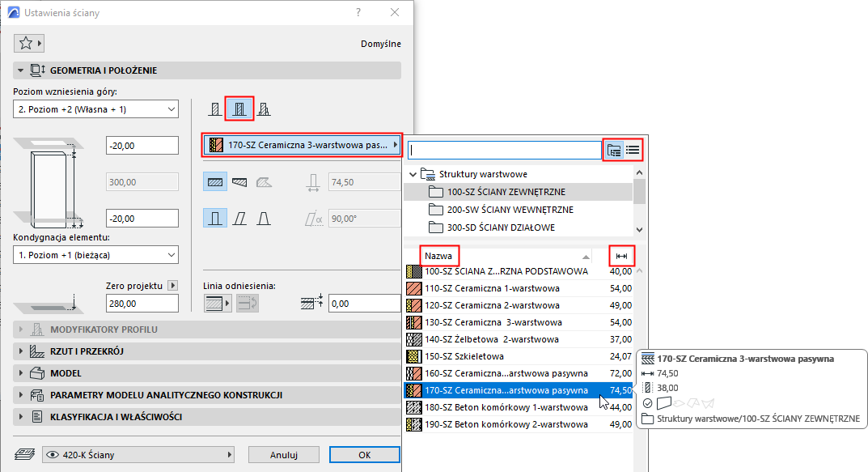Flip wall on reference line icon
Image resolution: width=868 pixels, height=472 pixels.
pyautogui.click(x=248, y=303)
